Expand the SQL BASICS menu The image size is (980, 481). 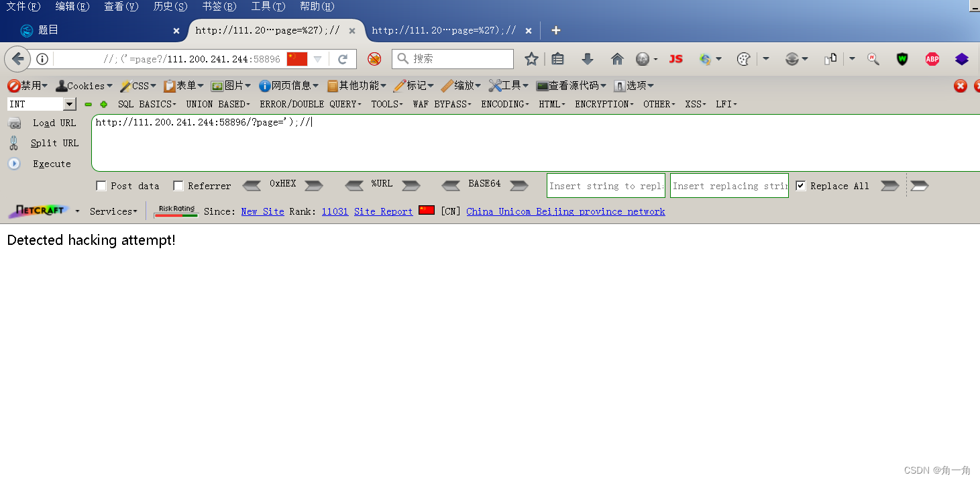(147, 104)
